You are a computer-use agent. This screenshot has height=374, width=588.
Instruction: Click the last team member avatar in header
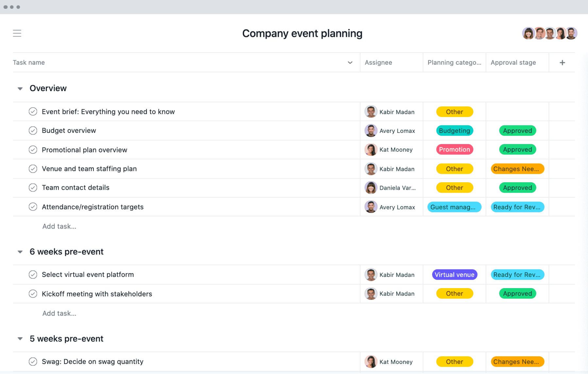coord(572,33)
